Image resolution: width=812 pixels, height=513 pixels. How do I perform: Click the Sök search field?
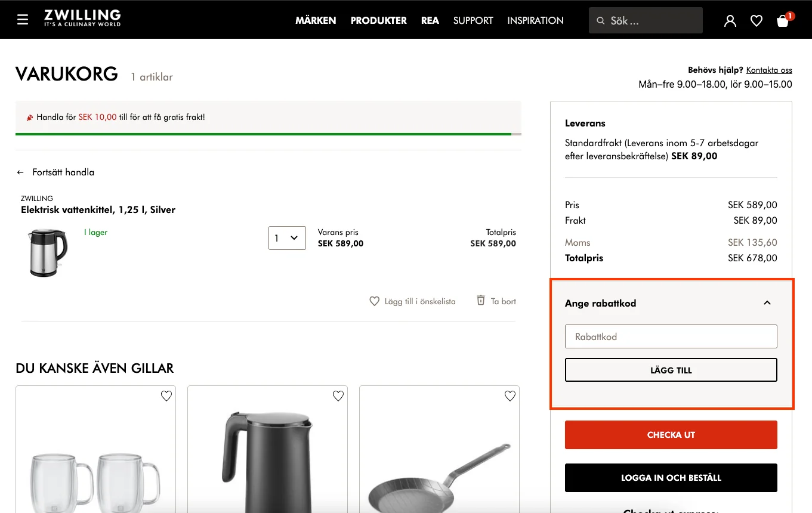tap(646, 21)
